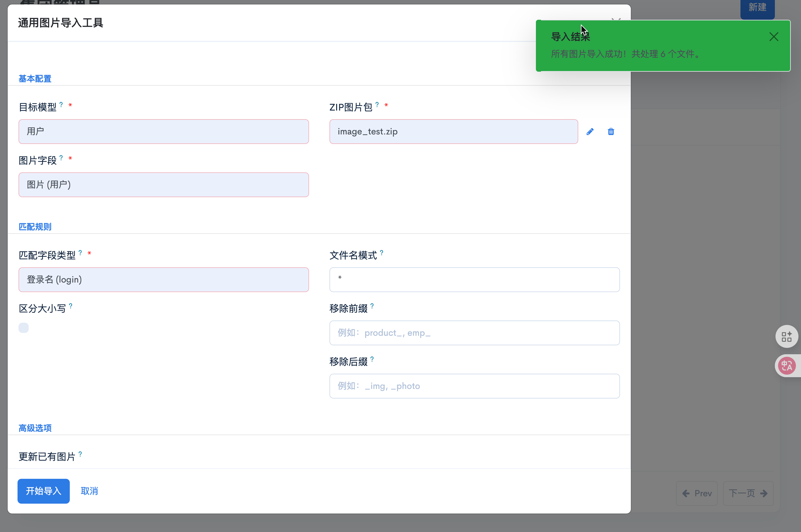The height and width of the screenshot is (532, 801).
Task: Click help icon next to ZIP图片包
Action: tap(377, 104)
